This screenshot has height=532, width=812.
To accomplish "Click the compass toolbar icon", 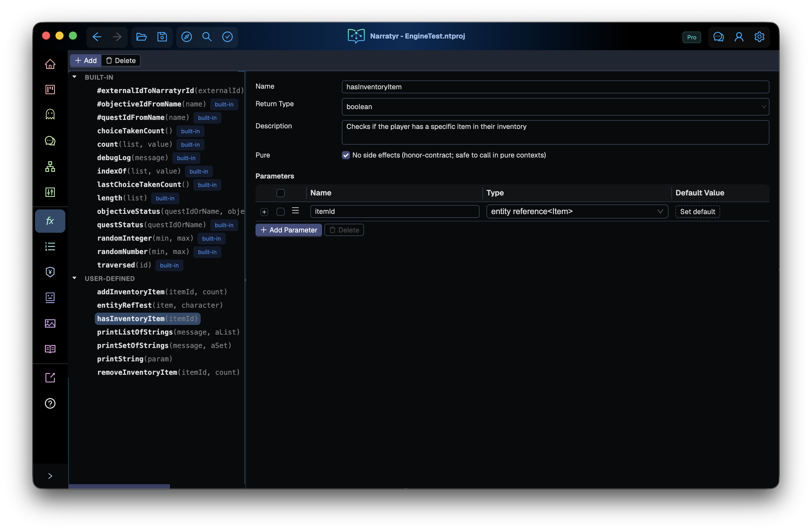I will pos(187,37).
